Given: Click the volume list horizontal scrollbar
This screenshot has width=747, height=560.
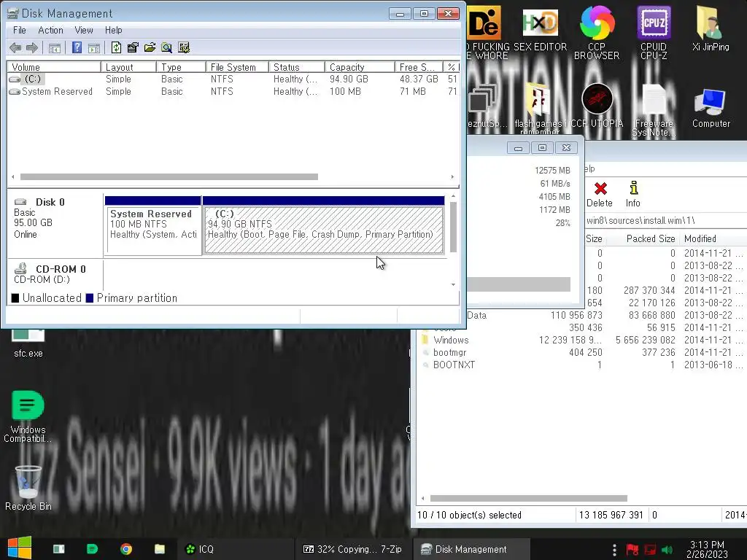Looking at the screenshot, I should click(x=169, y=176).
